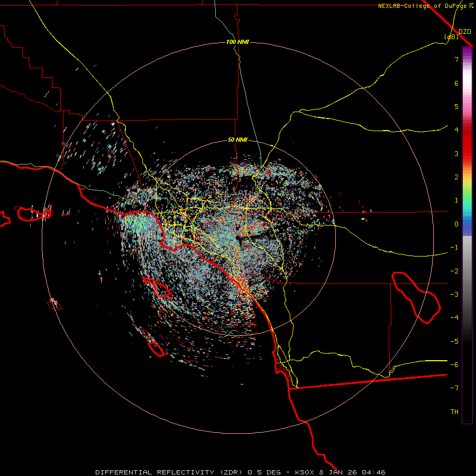Click the 50 NMI range ring label
The image size is (476, 476).
pos(237,140)
